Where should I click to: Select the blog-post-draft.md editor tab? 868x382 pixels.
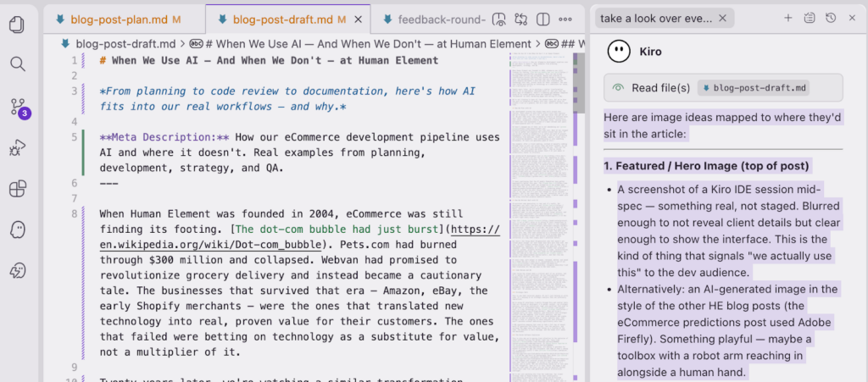click(x=288, y=19)
